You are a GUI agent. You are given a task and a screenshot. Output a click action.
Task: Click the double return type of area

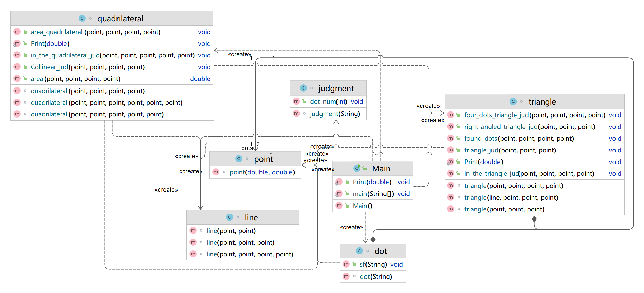click(x=200, y=79)
